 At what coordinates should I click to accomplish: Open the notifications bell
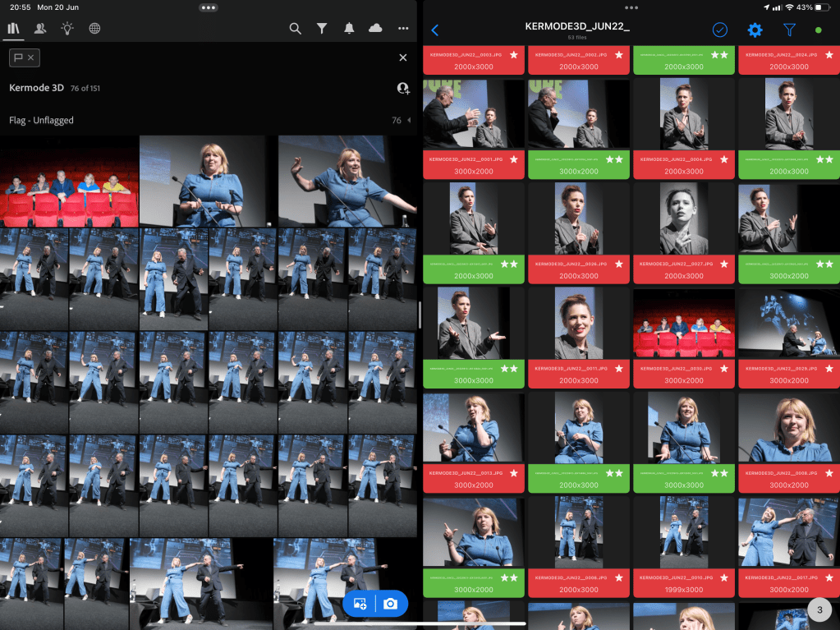point(349,29)
